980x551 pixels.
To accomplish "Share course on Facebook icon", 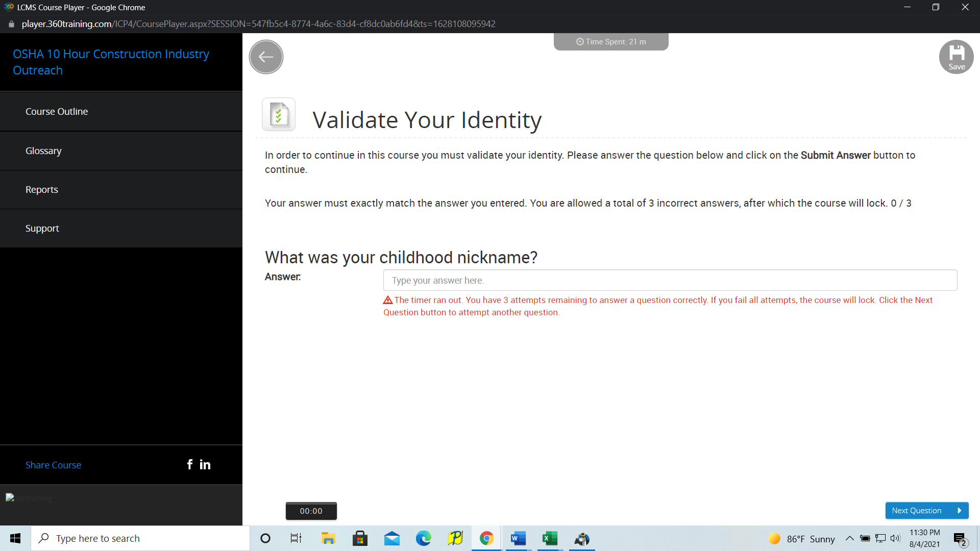I will pos(190,464).
